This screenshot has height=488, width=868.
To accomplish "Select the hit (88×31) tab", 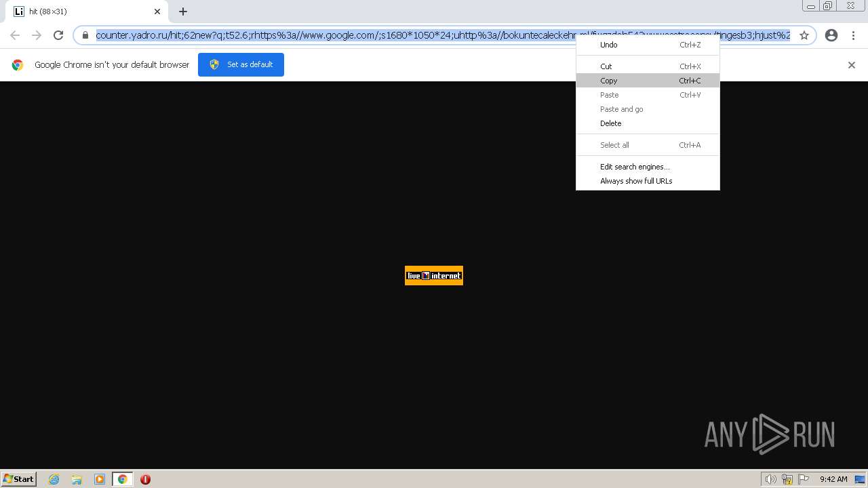I will pyautogui.click(x=87, y=12).
